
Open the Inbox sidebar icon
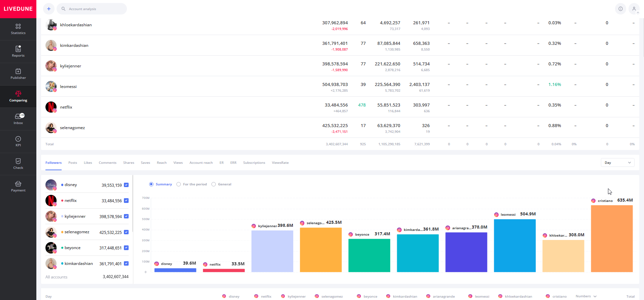(x=18, y=119)
